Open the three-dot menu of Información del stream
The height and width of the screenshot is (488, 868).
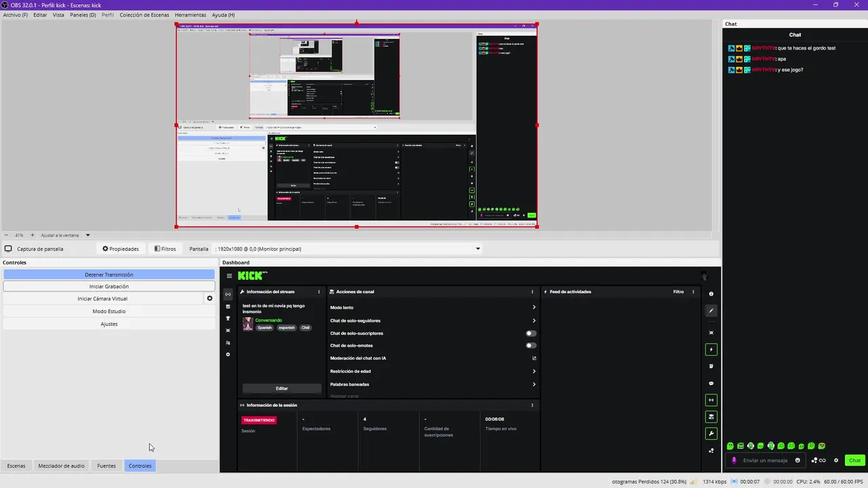click(x=319, y=291)
